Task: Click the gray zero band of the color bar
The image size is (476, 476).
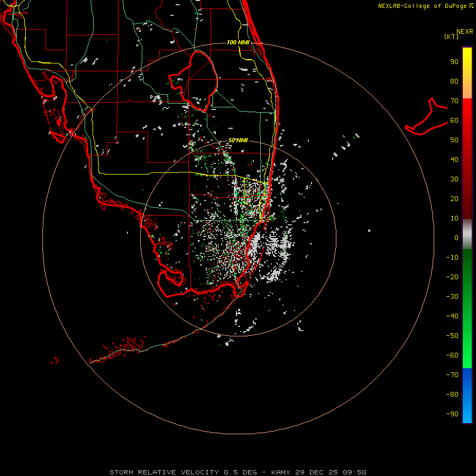Action: click(467, 234)
